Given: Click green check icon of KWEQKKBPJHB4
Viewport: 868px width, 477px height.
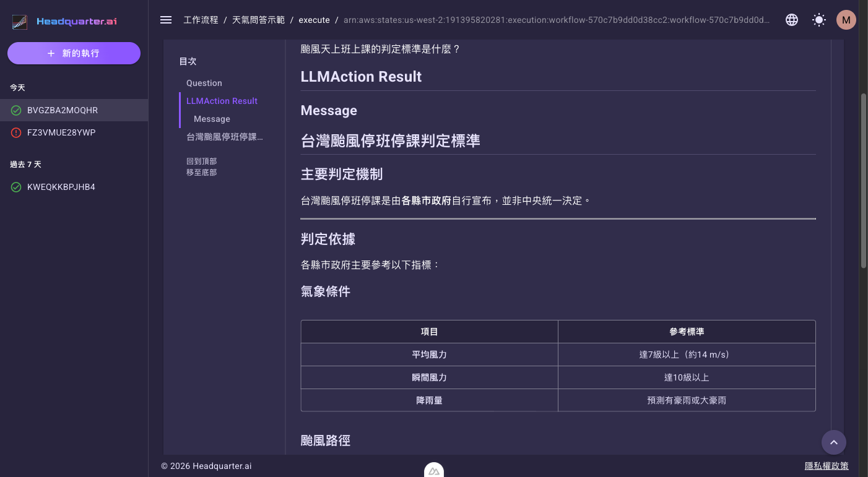Looking at the screenshot, I should pyautogui.click(x=16, y=187).
